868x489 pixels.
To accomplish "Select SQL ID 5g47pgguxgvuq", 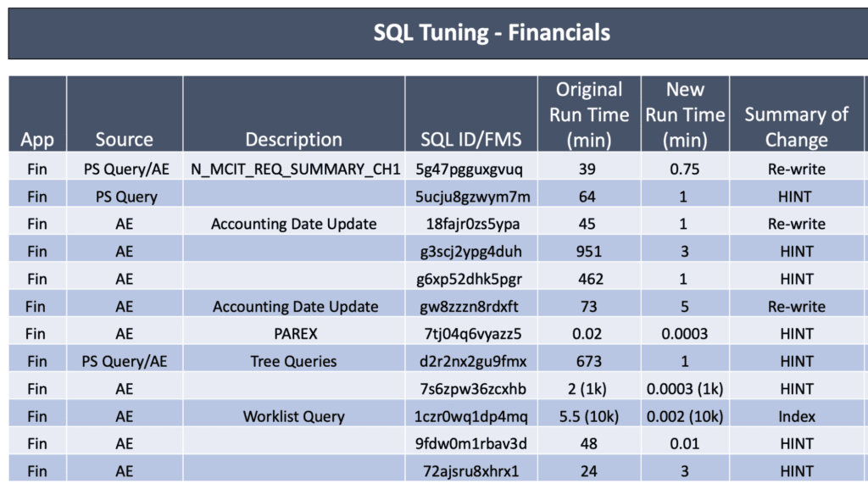I will coord(470,168).
